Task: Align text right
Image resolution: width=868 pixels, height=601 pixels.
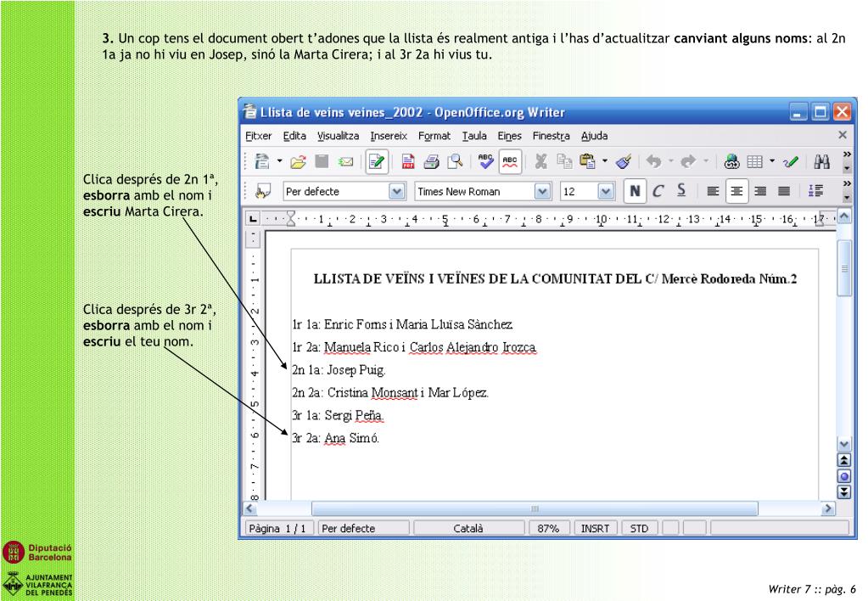Action: click(x=760, y=192)
